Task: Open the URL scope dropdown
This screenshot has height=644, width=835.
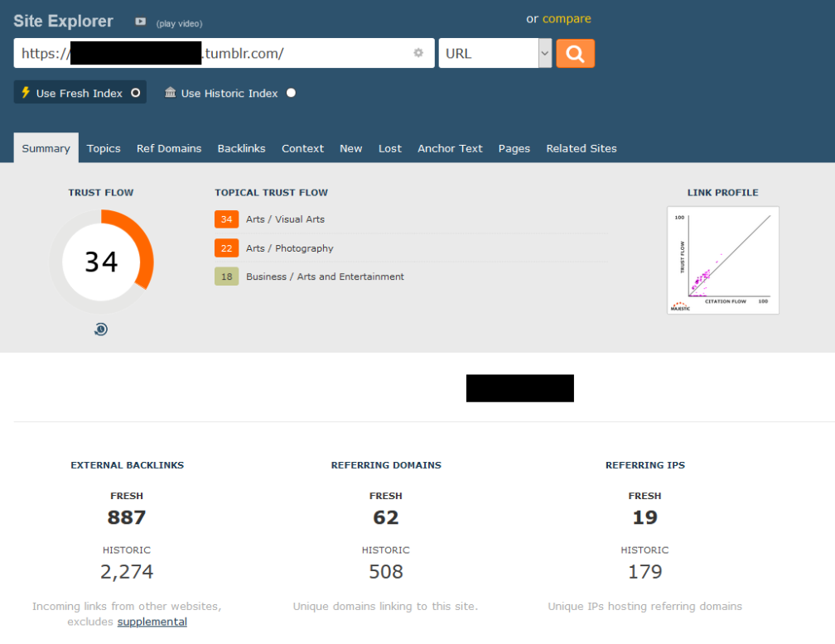Action: tap(495, 53)
